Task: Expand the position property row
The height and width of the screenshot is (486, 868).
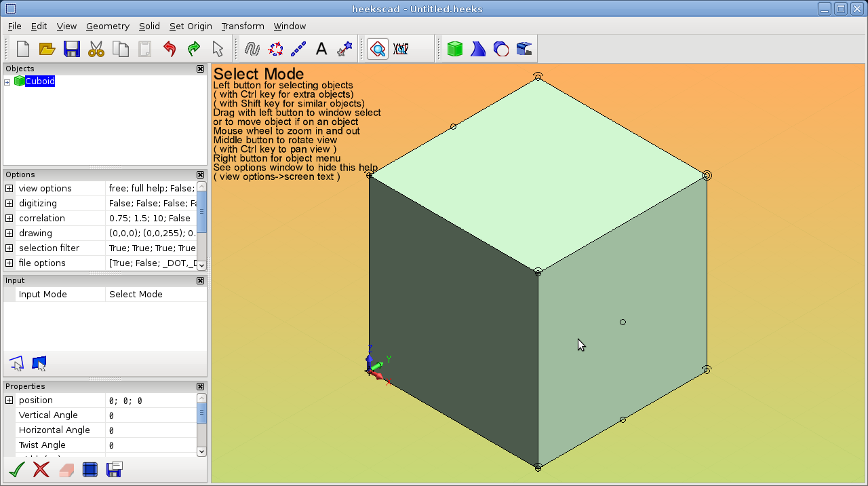Action: pos(9,400)
